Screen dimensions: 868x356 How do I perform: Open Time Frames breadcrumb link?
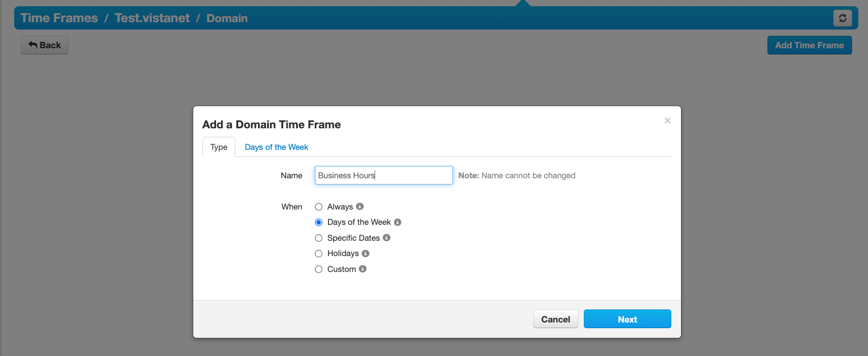(59, 18)
